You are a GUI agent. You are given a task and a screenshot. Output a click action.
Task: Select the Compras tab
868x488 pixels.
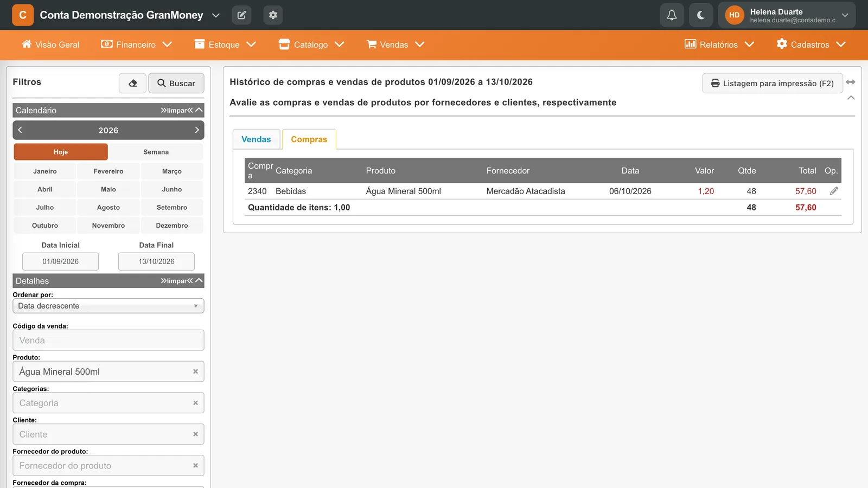coord(309,139)
